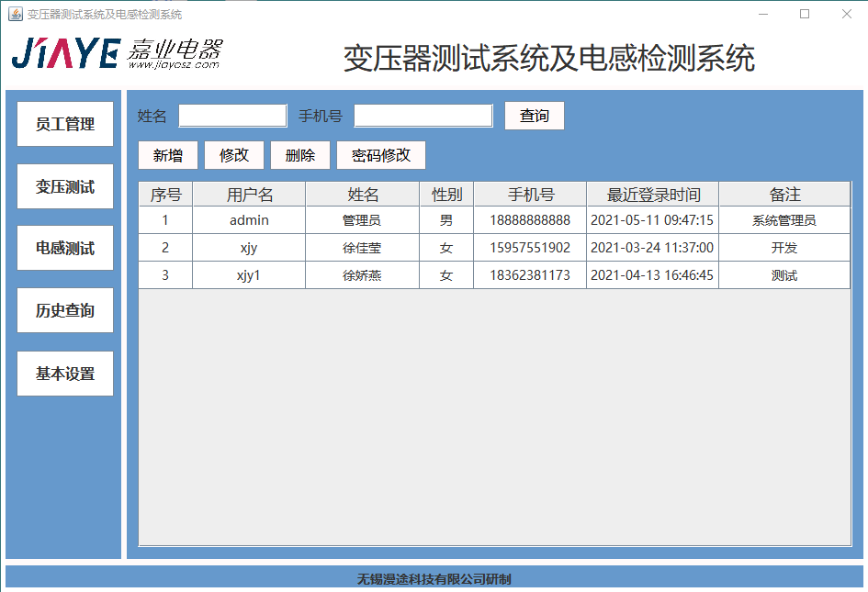Image resolution: width=868 pixels, height=592 pixels.
Task: Select the row with name 徐佳莹
Action: click(362, 248)
